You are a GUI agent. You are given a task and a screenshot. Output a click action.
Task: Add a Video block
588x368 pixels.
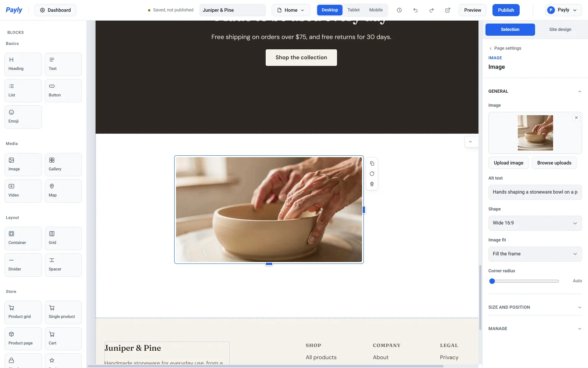point(23,191)
